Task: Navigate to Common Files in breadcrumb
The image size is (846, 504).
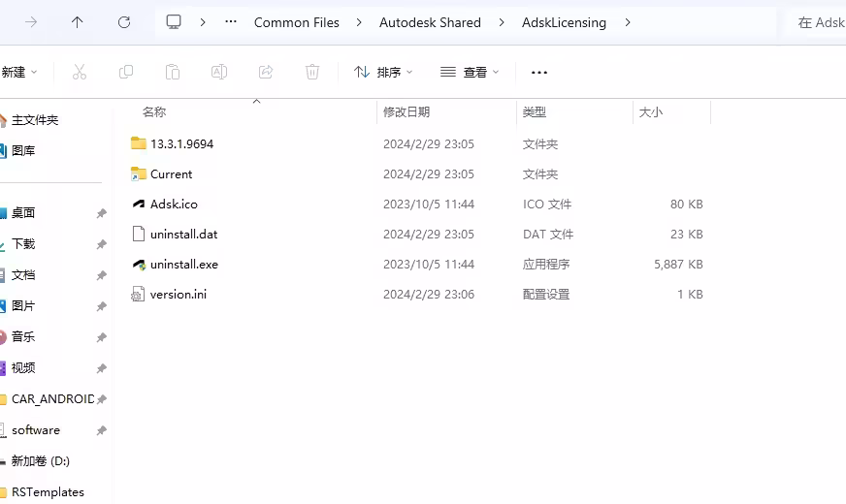Action: 296,22
